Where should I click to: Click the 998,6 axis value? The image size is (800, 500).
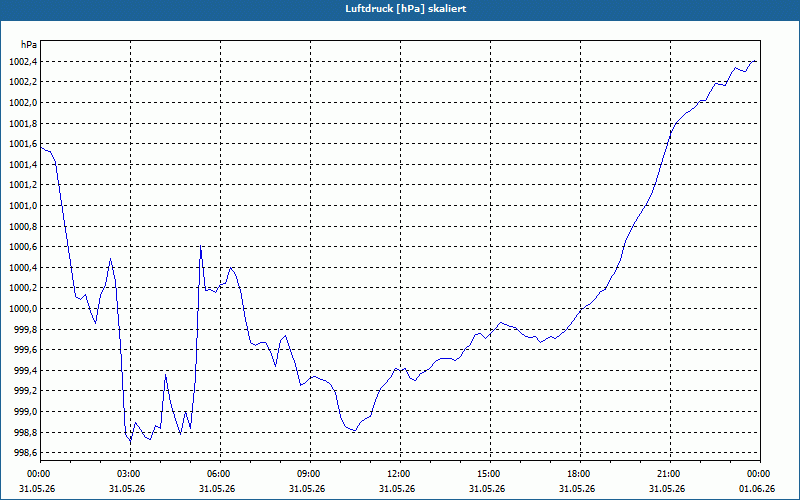tap(25, 453)
